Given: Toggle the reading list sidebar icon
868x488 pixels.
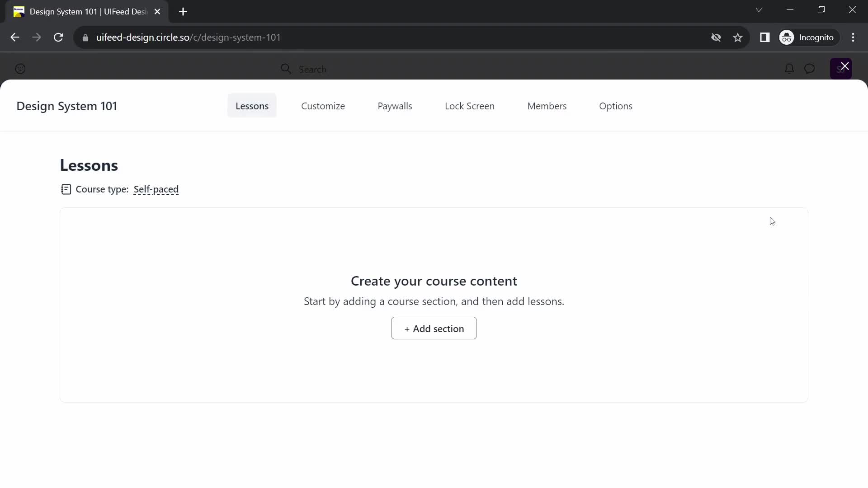Looking at the screenshot, I should tap(765, 37).
